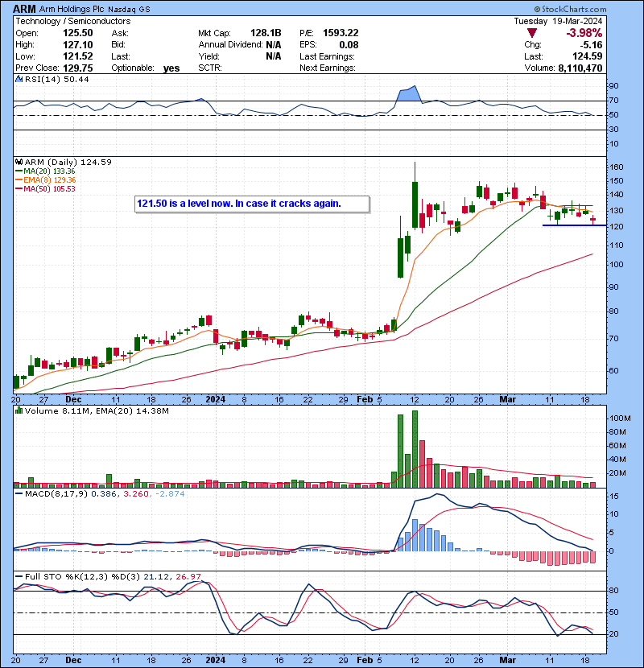Click the -3.98% percent change

[x=584, y=33]
